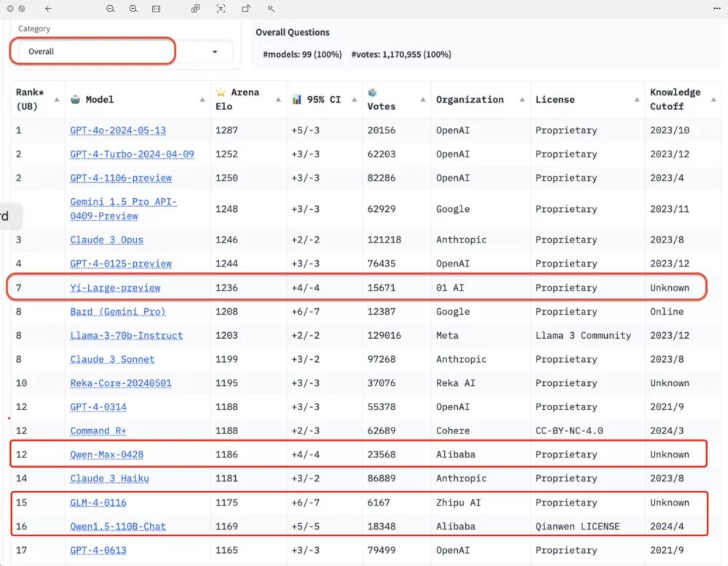Select the '#models: 99 (100%)' text

(302, 55)
